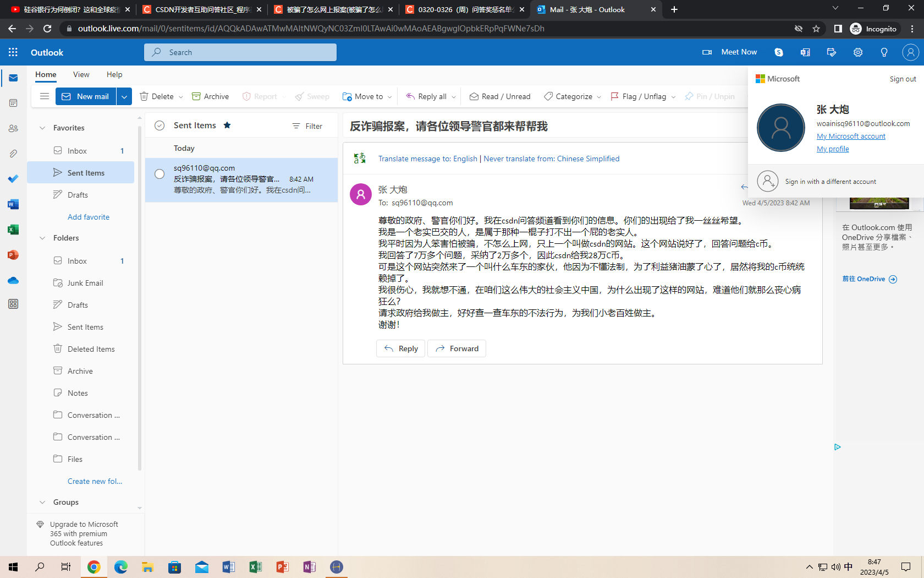The image size is (924, 578).
Task: Toggle the Sent Items favorite star
Action: (227, 126)
